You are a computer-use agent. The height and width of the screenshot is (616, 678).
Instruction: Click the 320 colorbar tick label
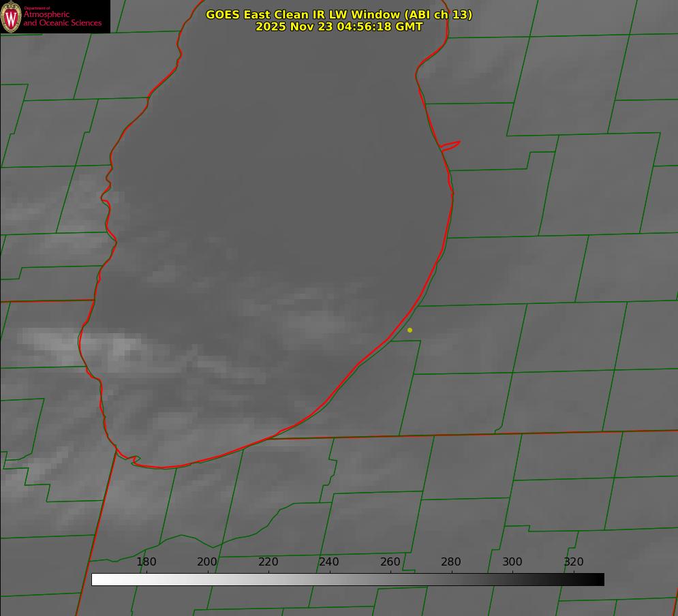(573, 562)
